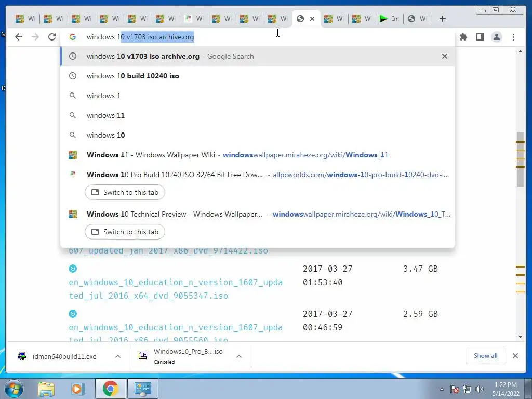Click the torrent icon above the x86 education_n link
The image size is (532, 399).
point(73,314)
